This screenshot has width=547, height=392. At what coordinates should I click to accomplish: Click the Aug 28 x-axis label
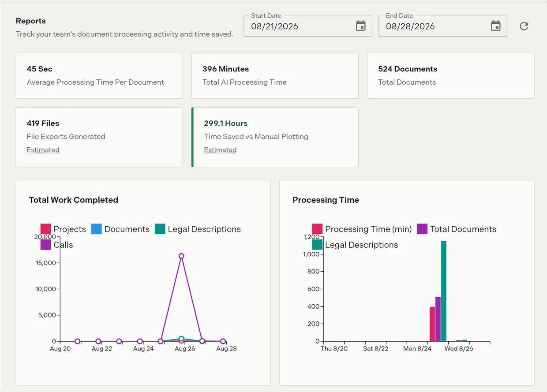point(226,348)
